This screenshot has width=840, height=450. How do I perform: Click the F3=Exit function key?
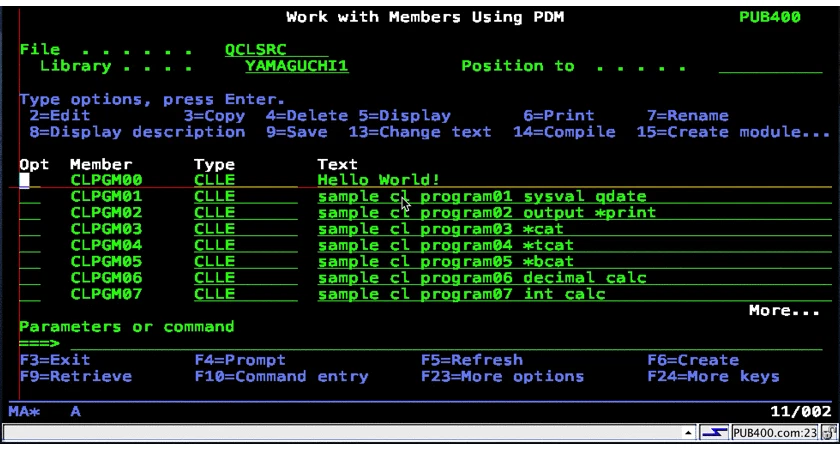point(55,360)
